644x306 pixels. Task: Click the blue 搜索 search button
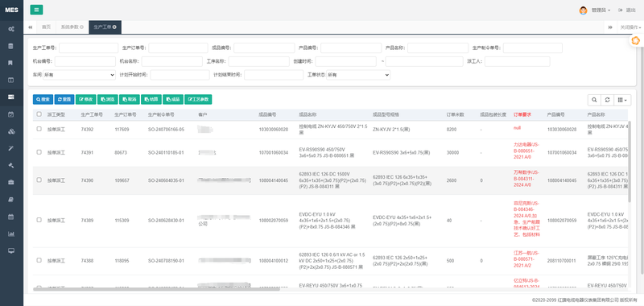tap(43, 99)
